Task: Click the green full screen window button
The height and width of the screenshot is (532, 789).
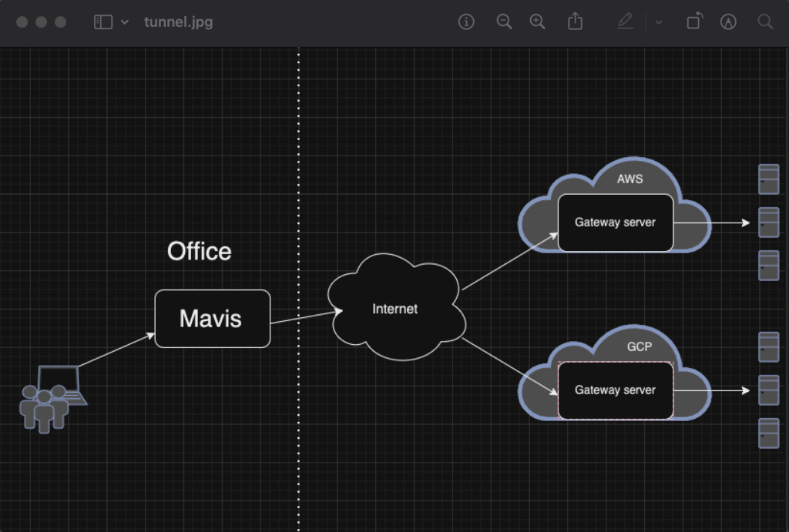Action: (x=60, y=22)
